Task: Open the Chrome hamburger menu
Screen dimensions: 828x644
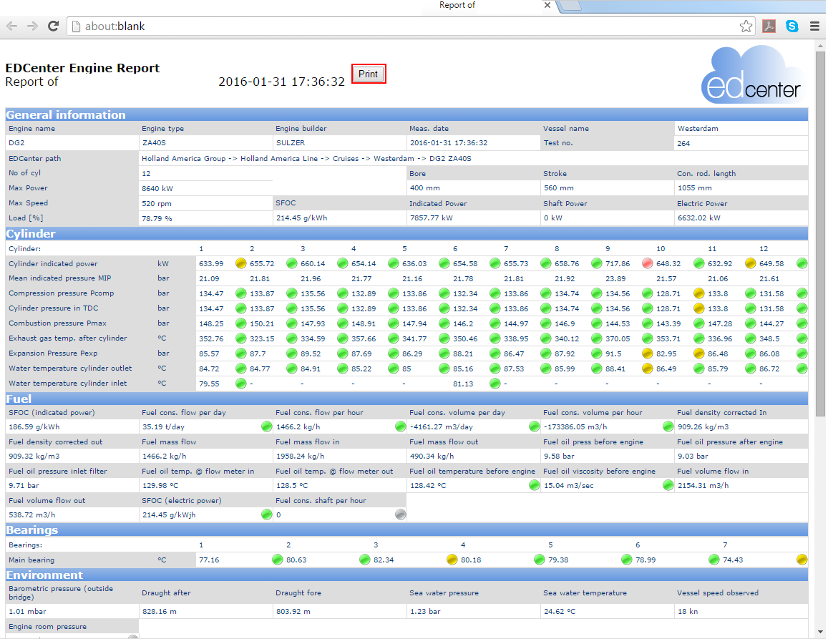Action: 814,26
